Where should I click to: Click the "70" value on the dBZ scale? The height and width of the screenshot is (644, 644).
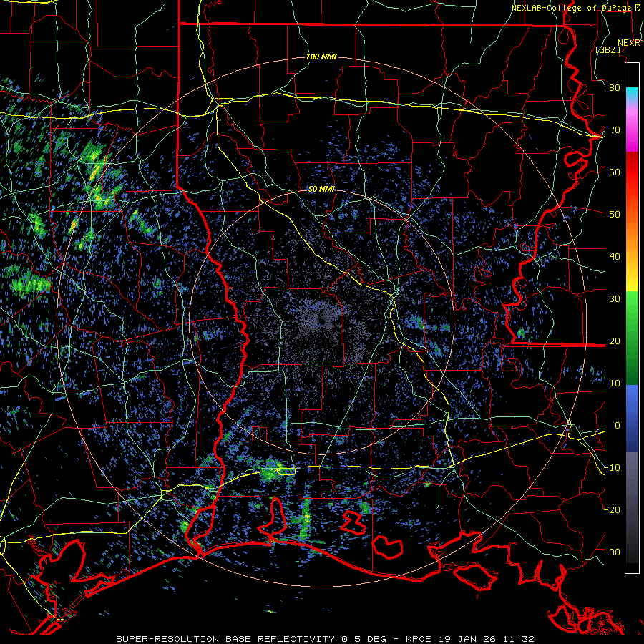click(615, 130)
